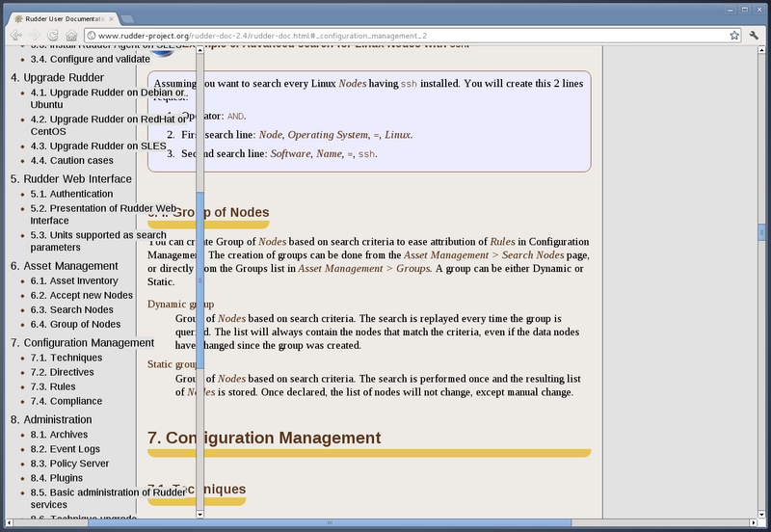Open the wrench settings menu
Viewport: 771px width, 532px height.
(754, 36)
